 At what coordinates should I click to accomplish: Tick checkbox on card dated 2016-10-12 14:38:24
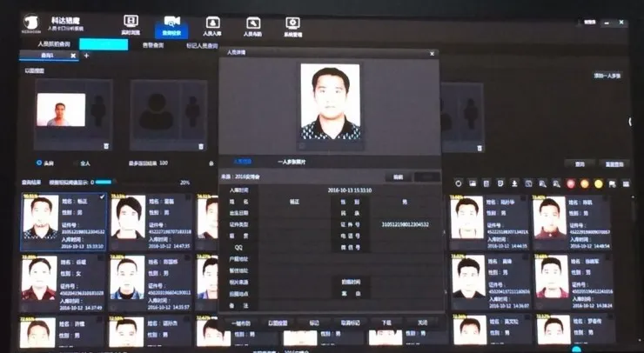(x=609, y=257)
